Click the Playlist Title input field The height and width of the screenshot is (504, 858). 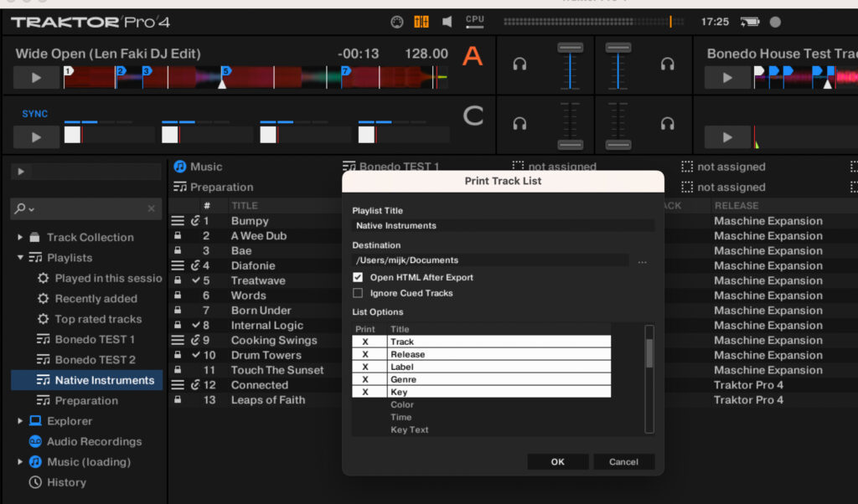[x=504, y=226]
